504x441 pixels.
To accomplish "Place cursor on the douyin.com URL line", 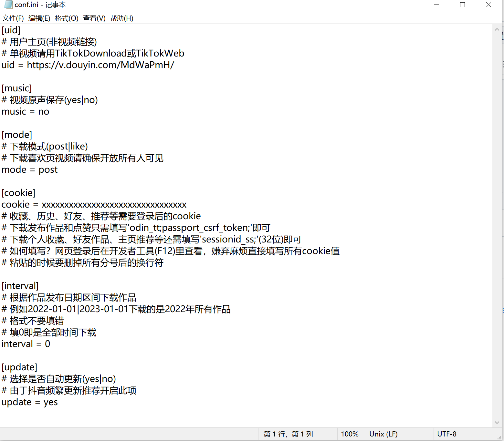I will (88, 65).
